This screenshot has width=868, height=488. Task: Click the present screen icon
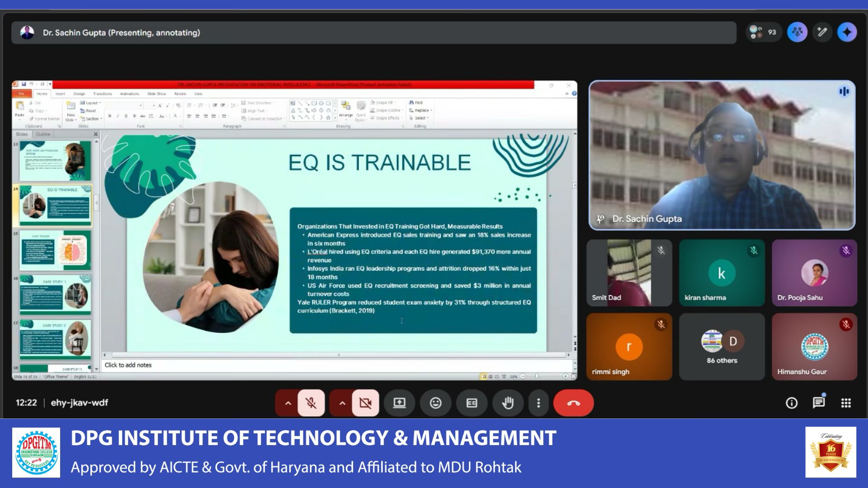(399, 403)
